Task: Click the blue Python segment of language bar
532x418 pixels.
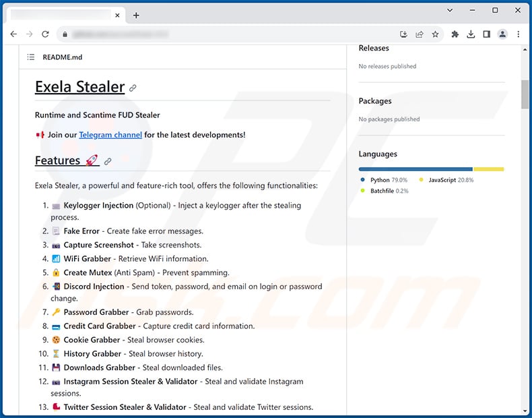Action: pyautogui.click(x=415, y=169)
